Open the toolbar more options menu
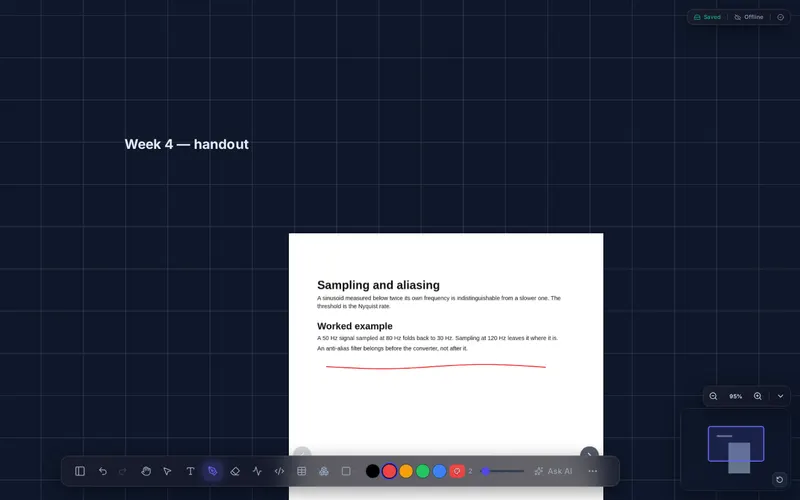Image resolution: width=800 pixels, height=500 pixels. pos(592,471)
